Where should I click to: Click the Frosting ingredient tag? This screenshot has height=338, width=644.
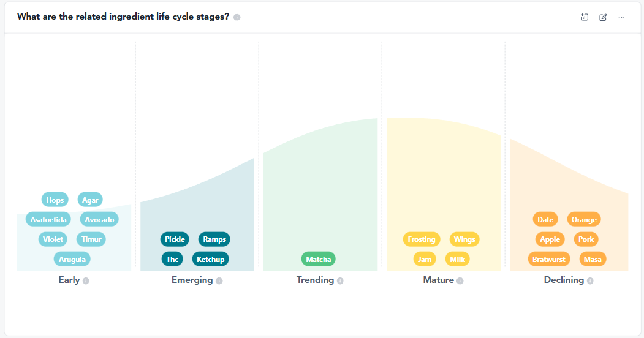[422, 239]
